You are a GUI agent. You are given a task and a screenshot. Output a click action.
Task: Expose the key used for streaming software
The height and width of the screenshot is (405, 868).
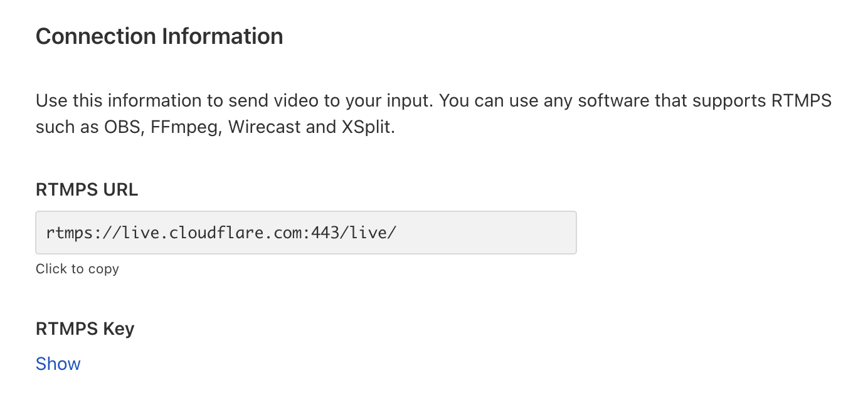click(58, 364)
